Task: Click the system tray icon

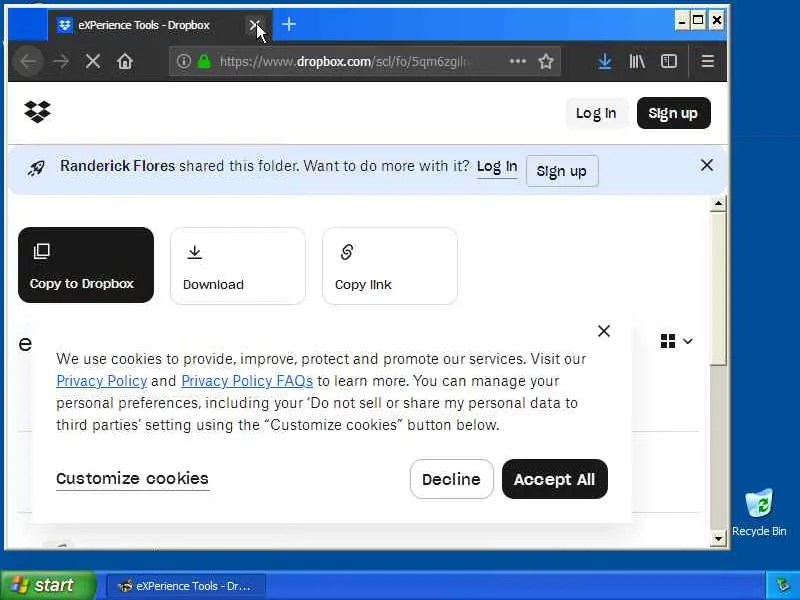Action: [x=782, y=585]
